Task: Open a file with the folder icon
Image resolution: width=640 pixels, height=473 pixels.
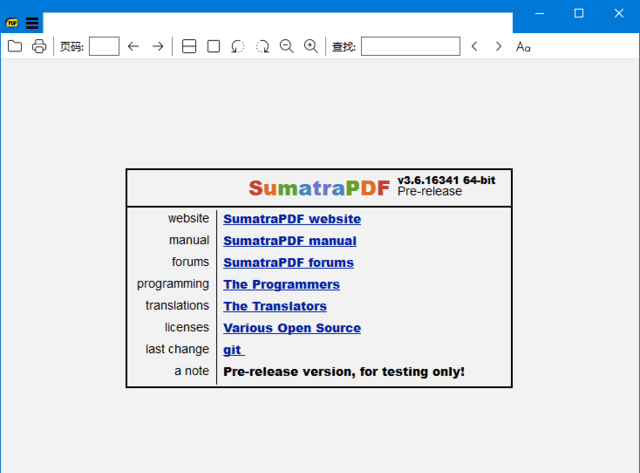Action: [x=15, y=46]
